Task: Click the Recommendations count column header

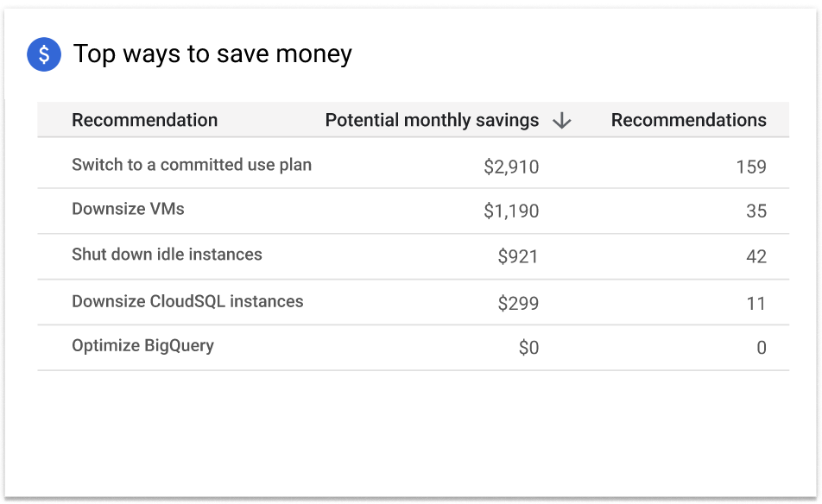Action: [688, 120]
